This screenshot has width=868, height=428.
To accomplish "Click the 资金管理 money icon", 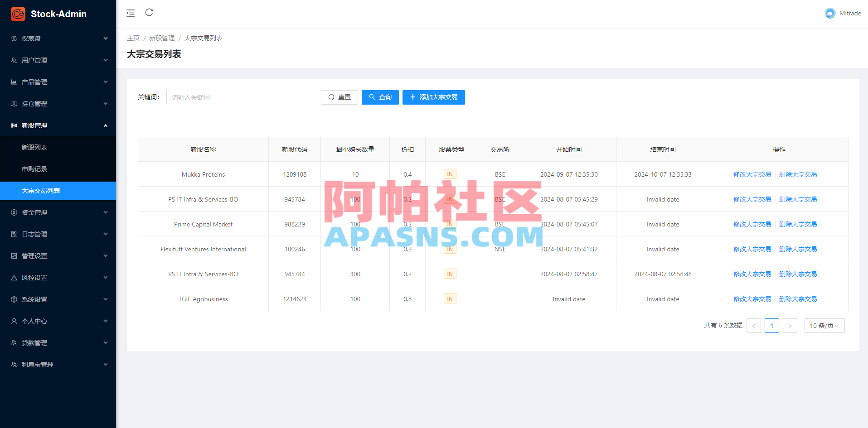I will point(14,212).
